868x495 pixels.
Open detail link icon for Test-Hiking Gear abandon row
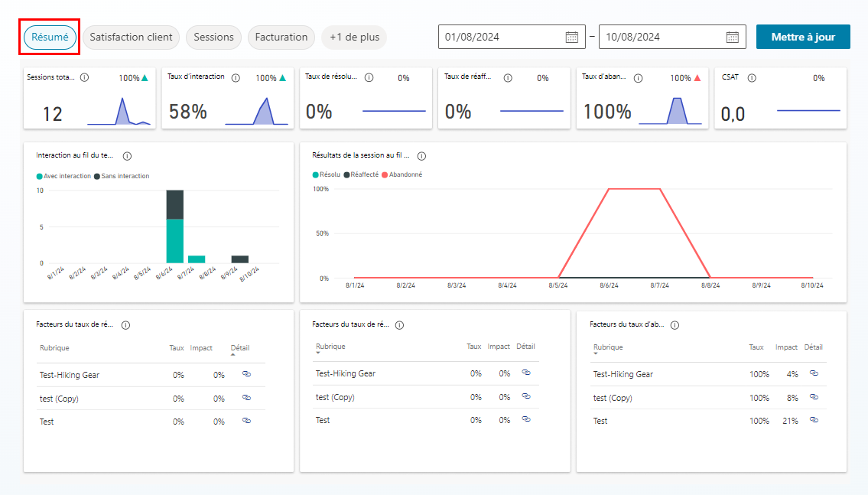pos(814,373)
